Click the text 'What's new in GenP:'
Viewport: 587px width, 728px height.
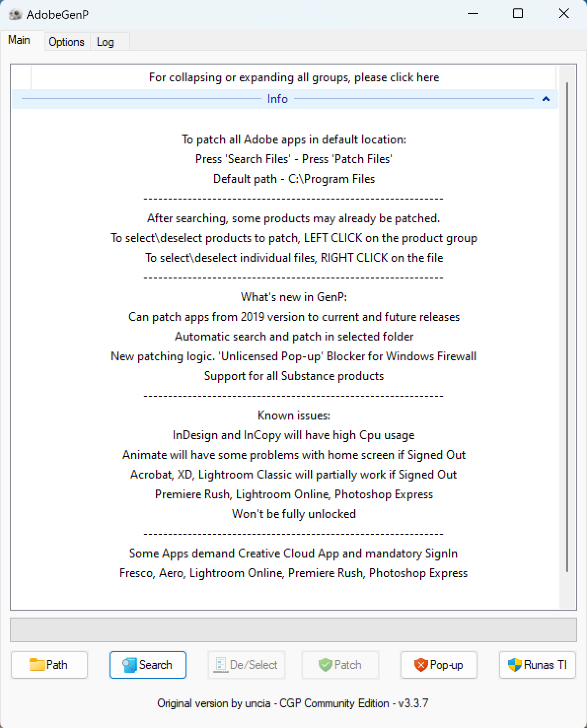(x=294, y=297)
